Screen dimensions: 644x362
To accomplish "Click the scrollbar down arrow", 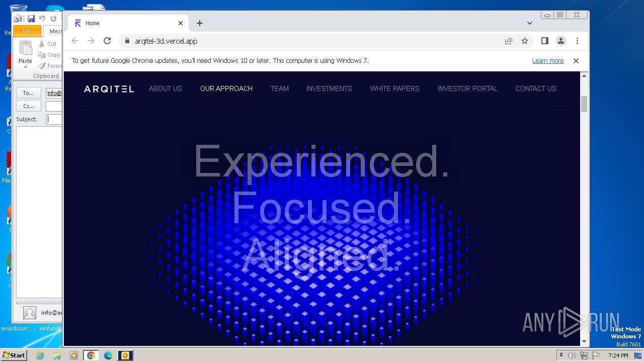I will 584,342.
